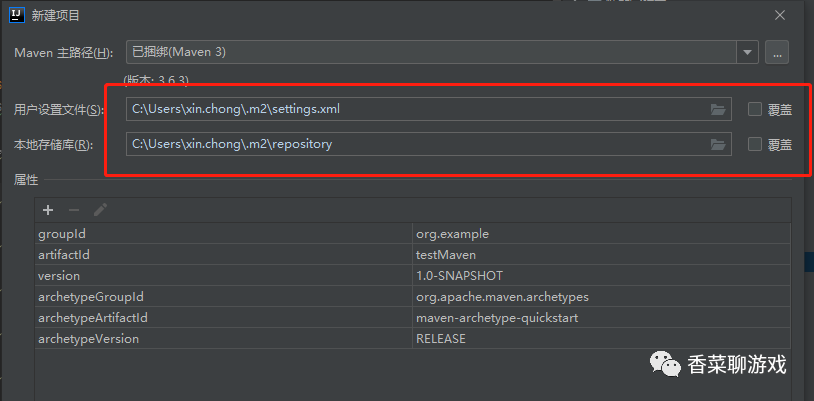
Task: Click the add property plus icon
Action: coord(48,210)
